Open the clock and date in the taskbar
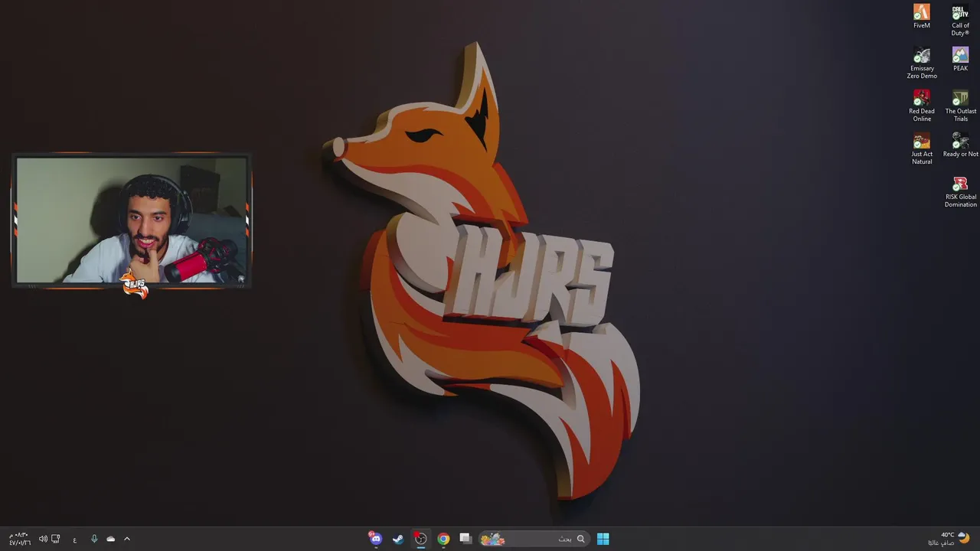The image size is (980, 551). point(20,539)
